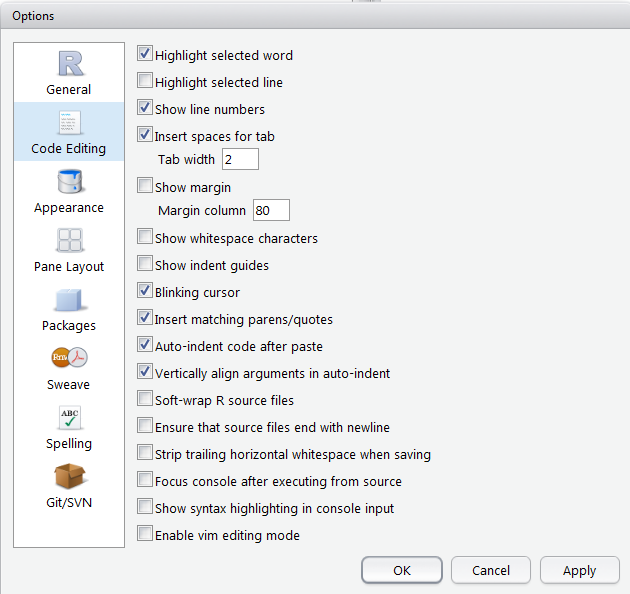Toggle Show whitespace characters option
The image size is (630, 594).
(x=145, y=238)
